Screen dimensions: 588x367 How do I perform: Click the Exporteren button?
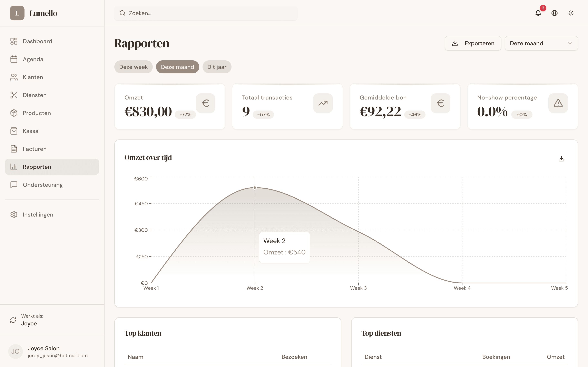473,43
